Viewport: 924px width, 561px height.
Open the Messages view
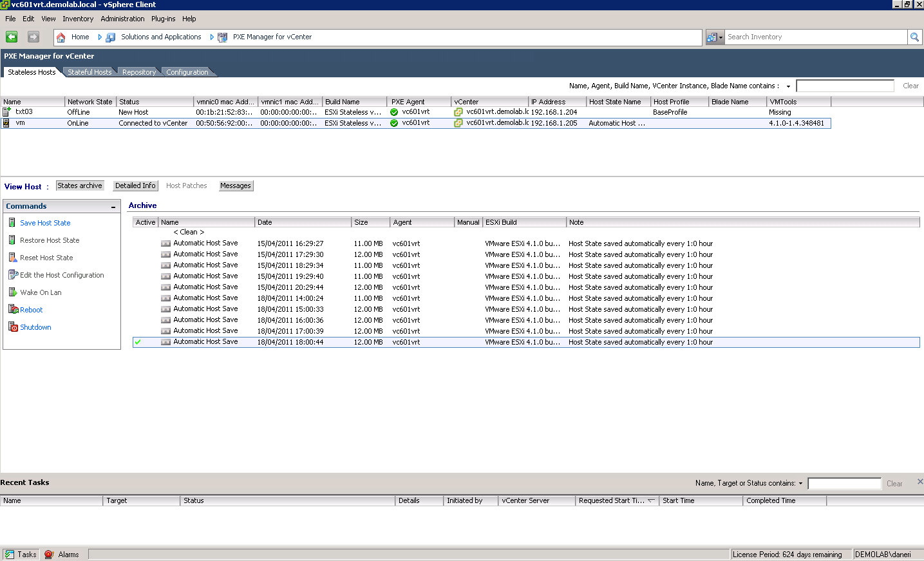236,185
